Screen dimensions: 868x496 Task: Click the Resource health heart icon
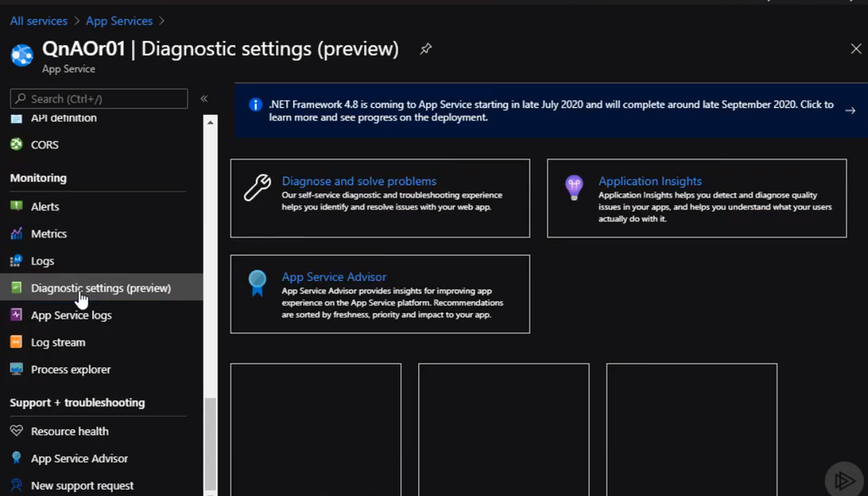pyautogui.click(x=17, y=431)
